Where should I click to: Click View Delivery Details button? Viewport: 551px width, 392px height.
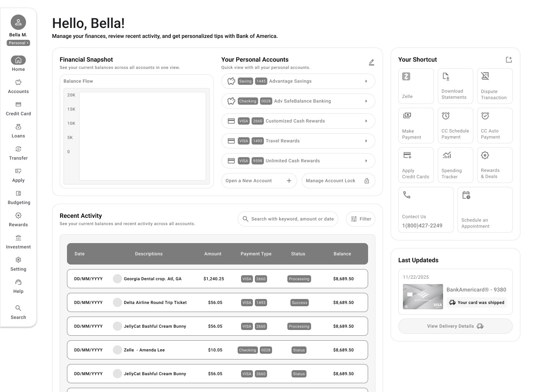pos(455,326)
